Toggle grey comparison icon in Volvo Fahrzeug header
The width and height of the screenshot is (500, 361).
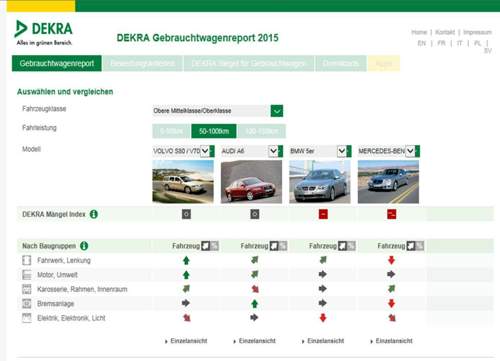coord(214,246)
